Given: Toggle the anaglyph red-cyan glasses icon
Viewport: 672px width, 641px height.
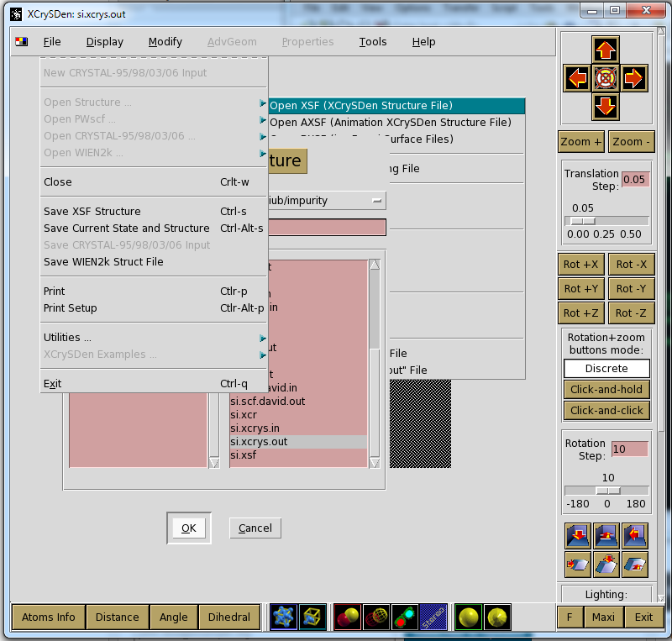Looking at the screenshot, I should pyautogui.click(x=405, y=617).
